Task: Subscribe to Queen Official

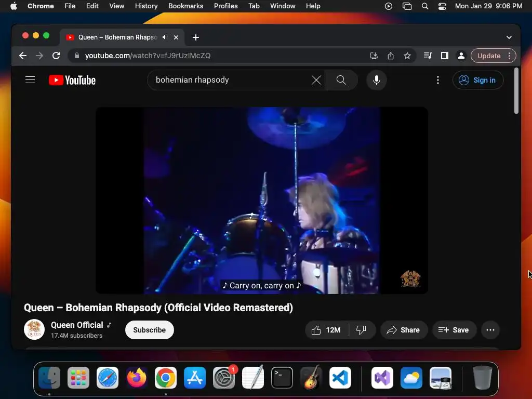Action: coord(149,330)
